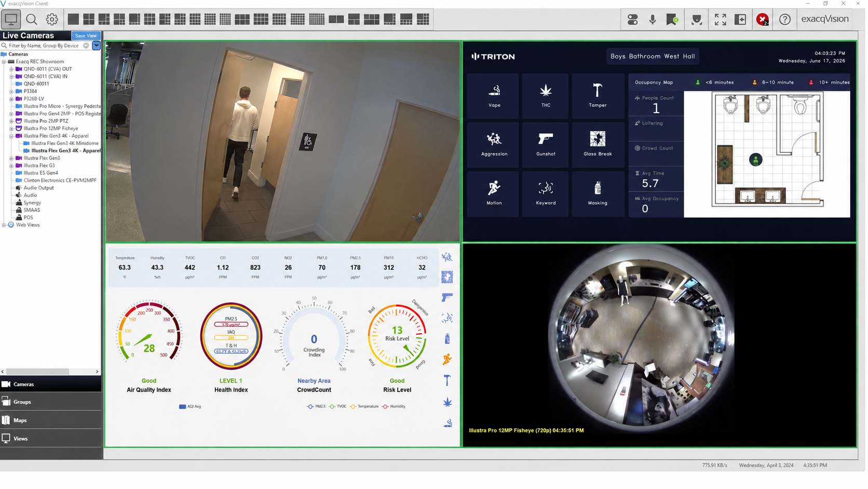Toggle PM2.5 legend series
Image resolution: width=868 pixels, height=489 pixels.
click(316, 406)
